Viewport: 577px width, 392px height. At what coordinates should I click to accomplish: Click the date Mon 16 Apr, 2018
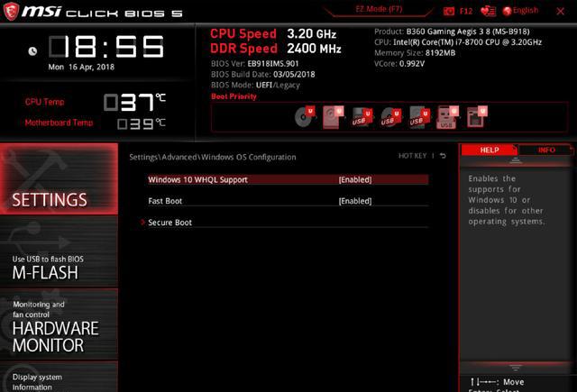point(81,67)
